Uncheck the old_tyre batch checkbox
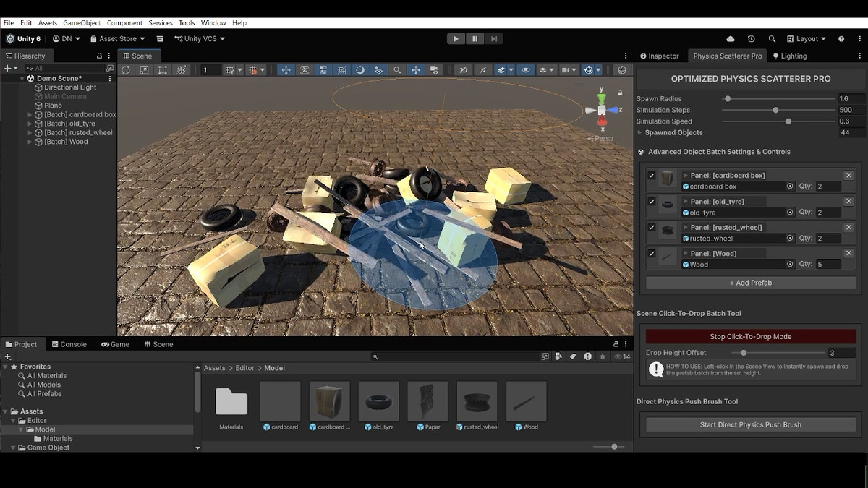The image size is (868, 488). (652, 202)
